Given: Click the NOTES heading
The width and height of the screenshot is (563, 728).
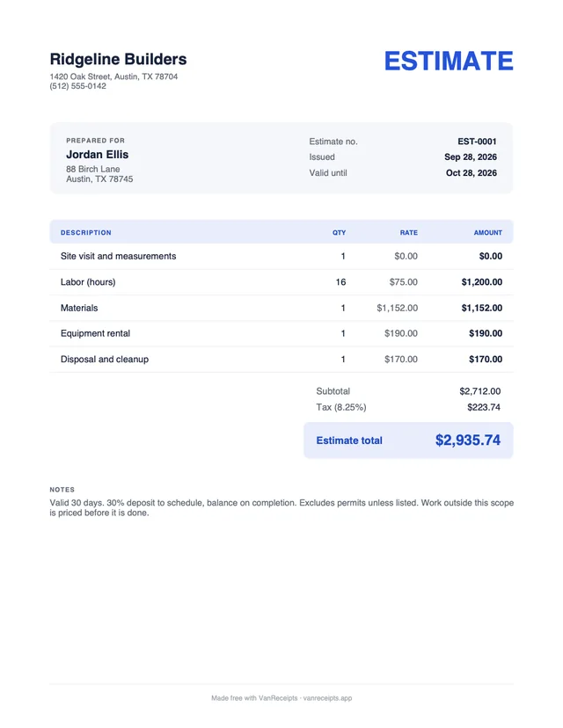Looking at the screenshot, I should coord(62,490).
